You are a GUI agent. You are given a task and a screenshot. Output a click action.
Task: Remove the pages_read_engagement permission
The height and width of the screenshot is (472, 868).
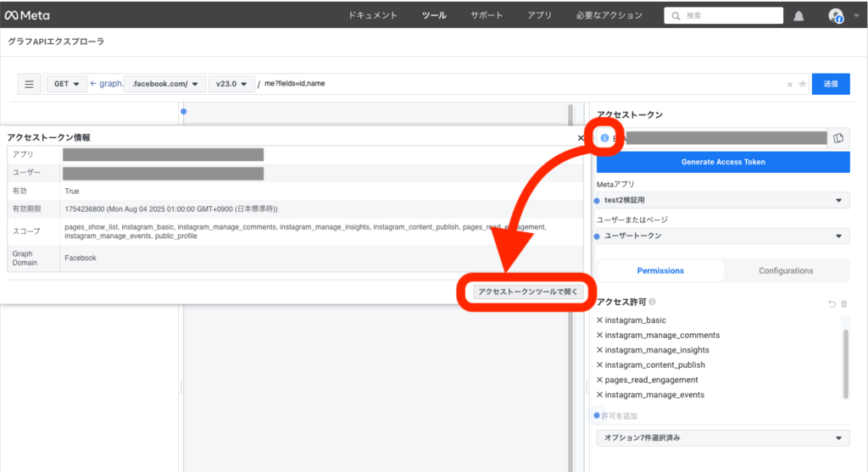pos(599,380)
